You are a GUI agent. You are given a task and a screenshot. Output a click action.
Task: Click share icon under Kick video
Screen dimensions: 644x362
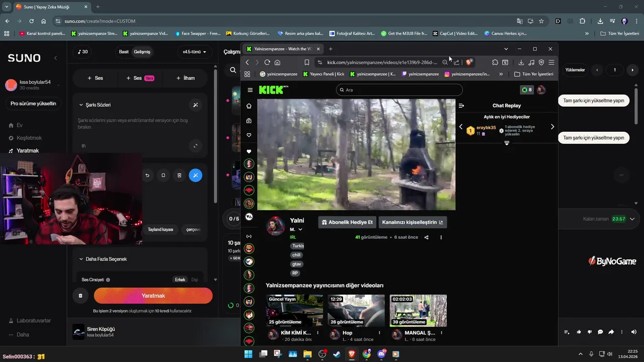427,237
